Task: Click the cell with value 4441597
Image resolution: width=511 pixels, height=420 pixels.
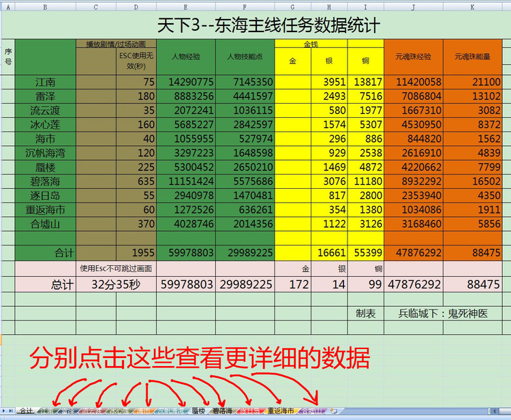Action: [245, 96]
